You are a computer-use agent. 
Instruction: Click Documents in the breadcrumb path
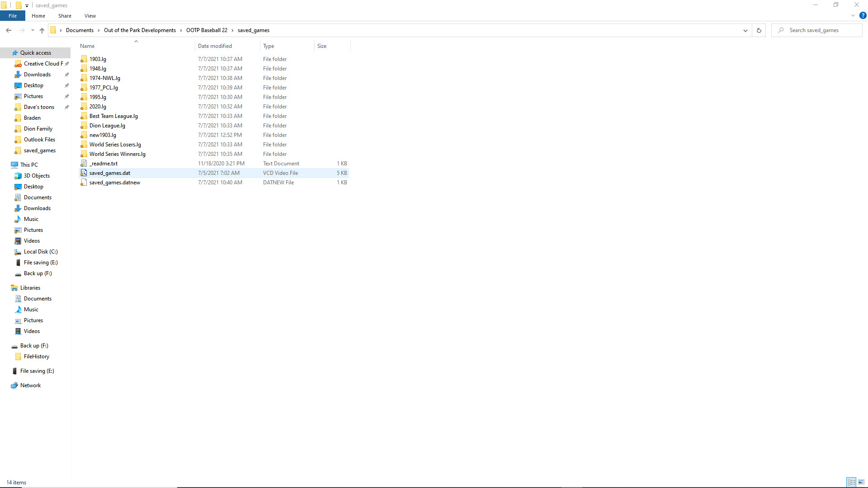coord(80,30)
